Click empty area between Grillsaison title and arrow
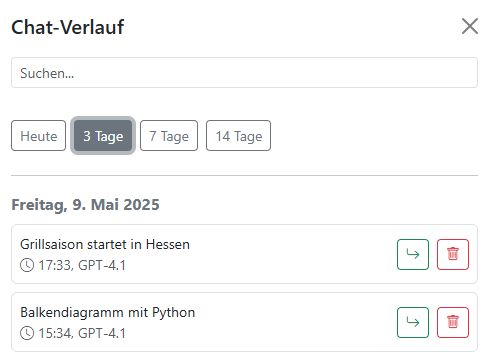Screen dimensions: 491x363 coord(293,254)
